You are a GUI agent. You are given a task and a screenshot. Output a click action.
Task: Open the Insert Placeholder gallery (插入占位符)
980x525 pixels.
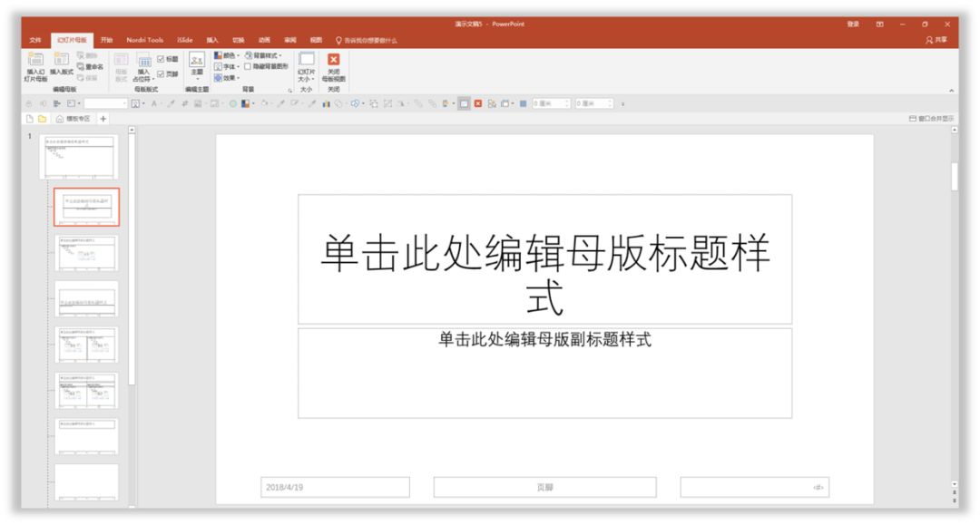pos(143,67)
